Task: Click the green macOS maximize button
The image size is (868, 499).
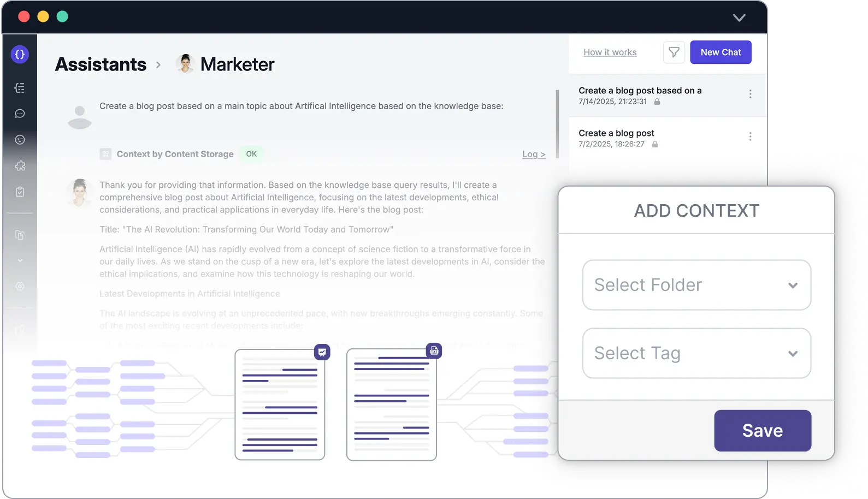Action: click(x=62, y=16)
